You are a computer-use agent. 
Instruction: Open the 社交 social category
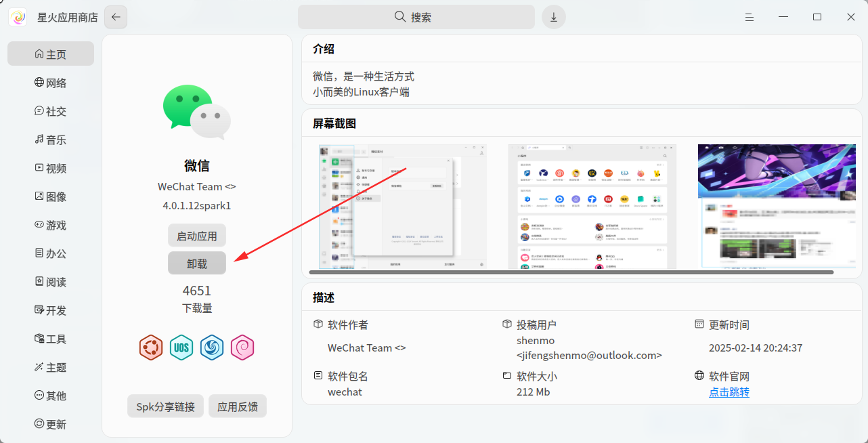coord(51,111)
